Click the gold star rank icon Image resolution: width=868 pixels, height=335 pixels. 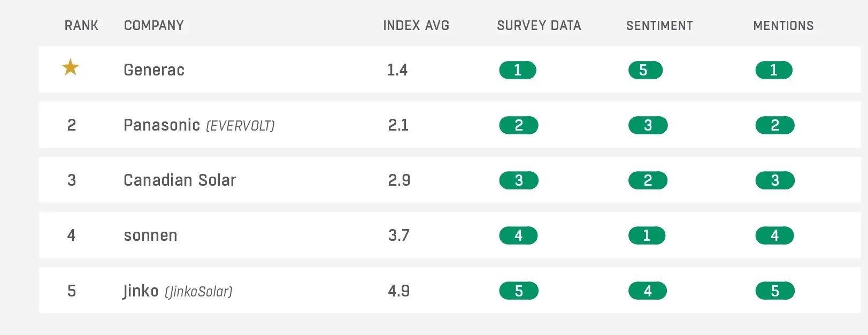pos(71,68)
